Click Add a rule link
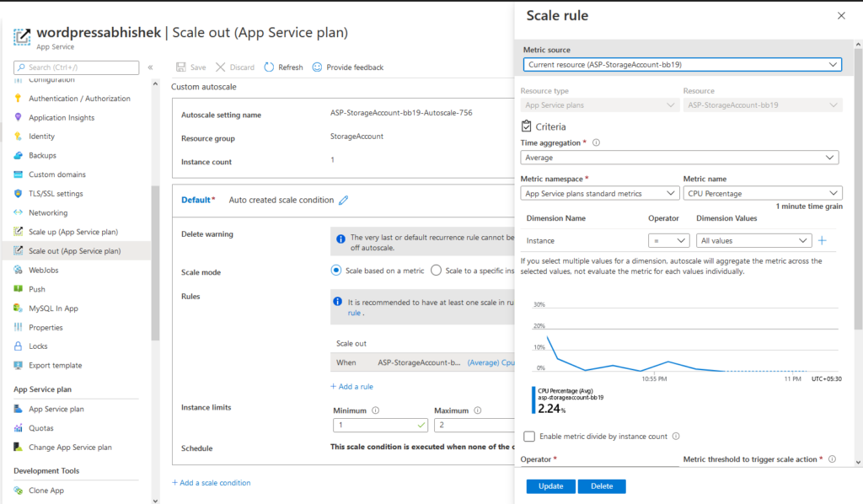 [351, 386]
